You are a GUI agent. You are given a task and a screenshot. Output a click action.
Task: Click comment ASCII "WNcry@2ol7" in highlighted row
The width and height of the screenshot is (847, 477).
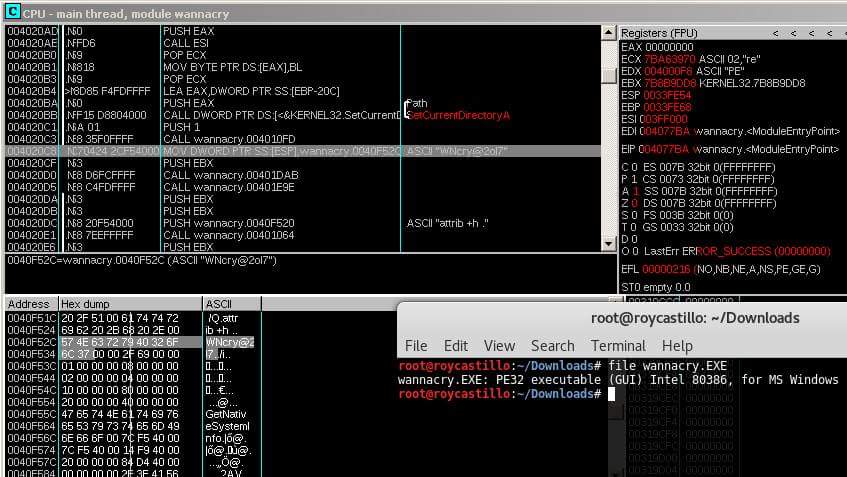pos(457,151)
